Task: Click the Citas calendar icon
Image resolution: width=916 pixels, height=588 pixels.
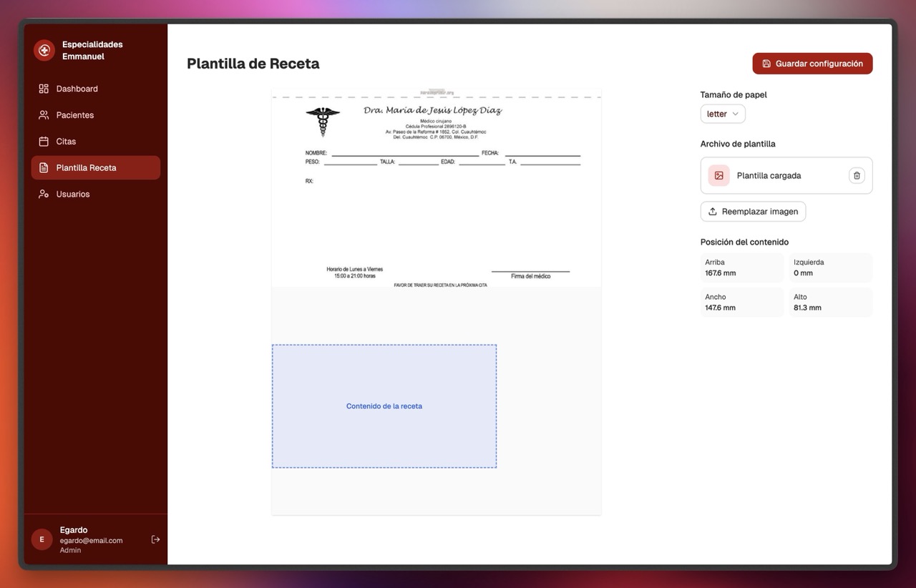Action: (44, 142)
